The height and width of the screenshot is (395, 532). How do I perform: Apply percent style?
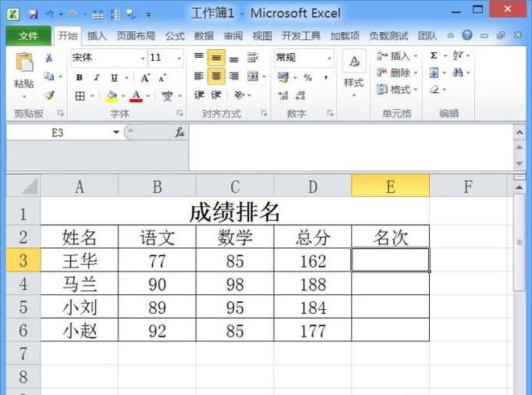tap(308, 78)
